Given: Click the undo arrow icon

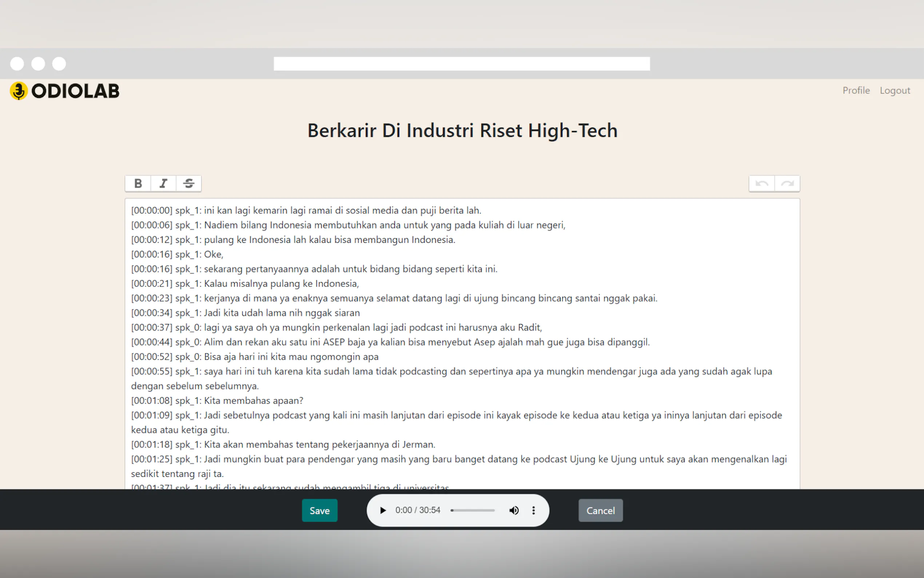Looking at the screenshot, I should (x=762, y=184).
